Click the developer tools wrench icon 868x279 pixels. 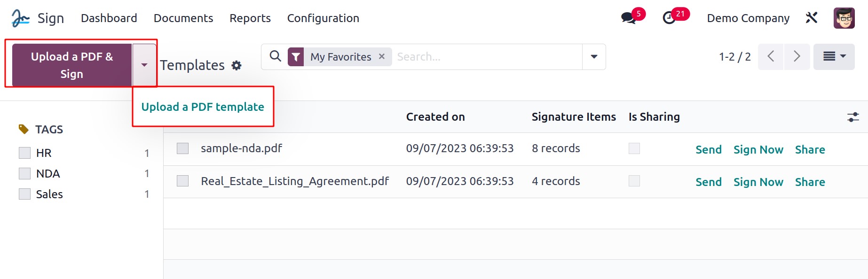[812, 18]
